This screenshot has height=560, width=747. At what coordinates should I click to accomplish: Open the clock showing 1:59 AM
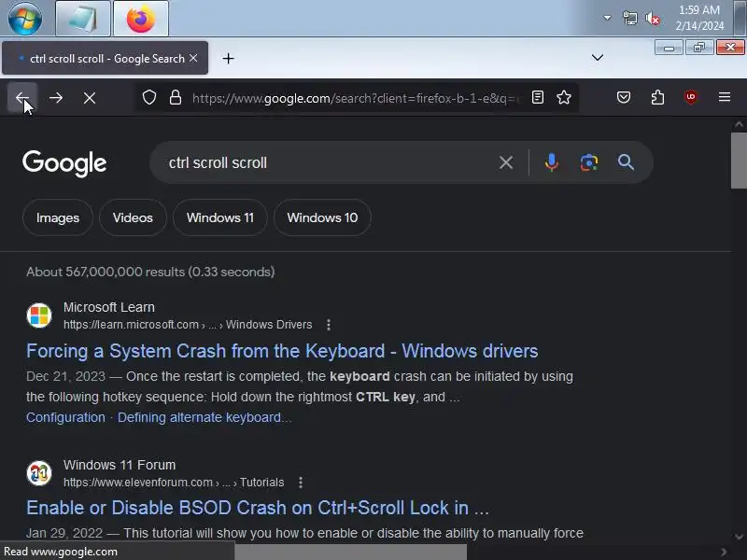[699, 18]
